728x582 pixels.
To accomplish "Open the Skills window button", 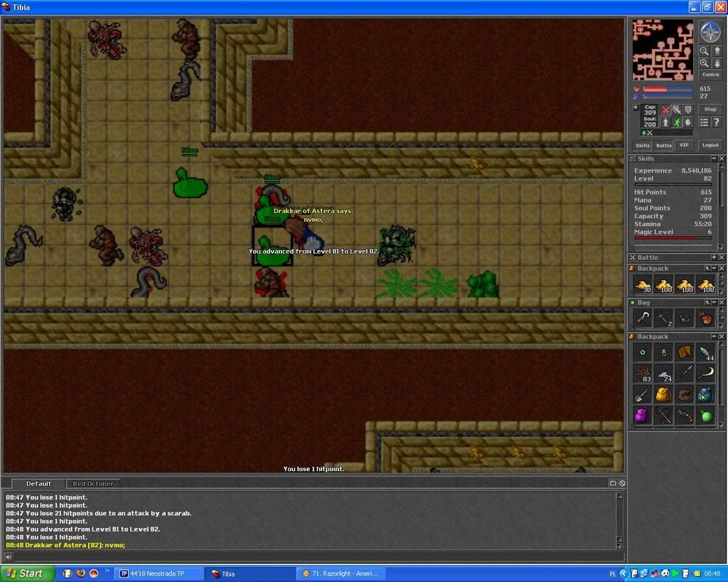I will point(643,145).
